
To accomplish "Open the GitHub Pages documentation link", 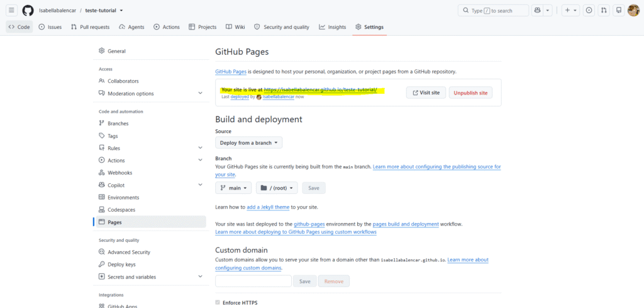I will (231, 72).
